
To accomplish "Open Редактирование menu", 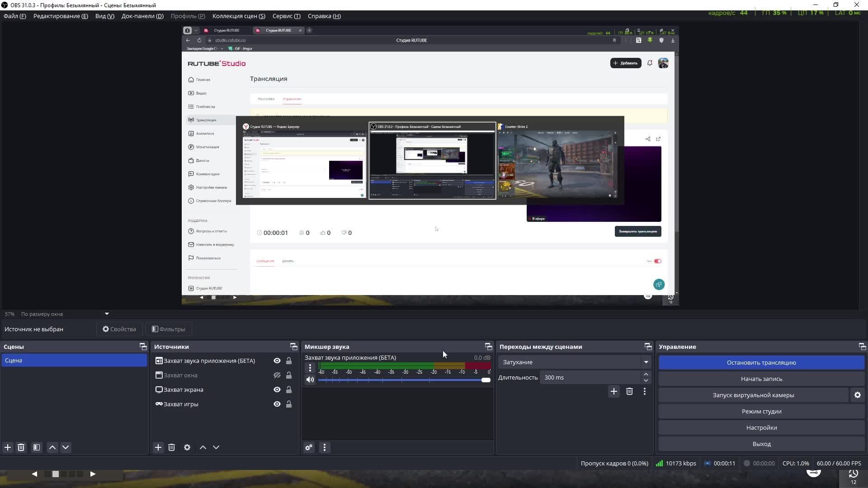I will pyautogui.click(x=61, y=16).
